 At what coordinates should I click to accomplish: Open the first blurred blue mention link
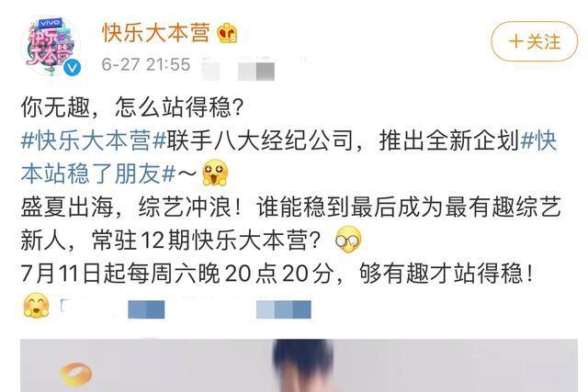[112, 308]
